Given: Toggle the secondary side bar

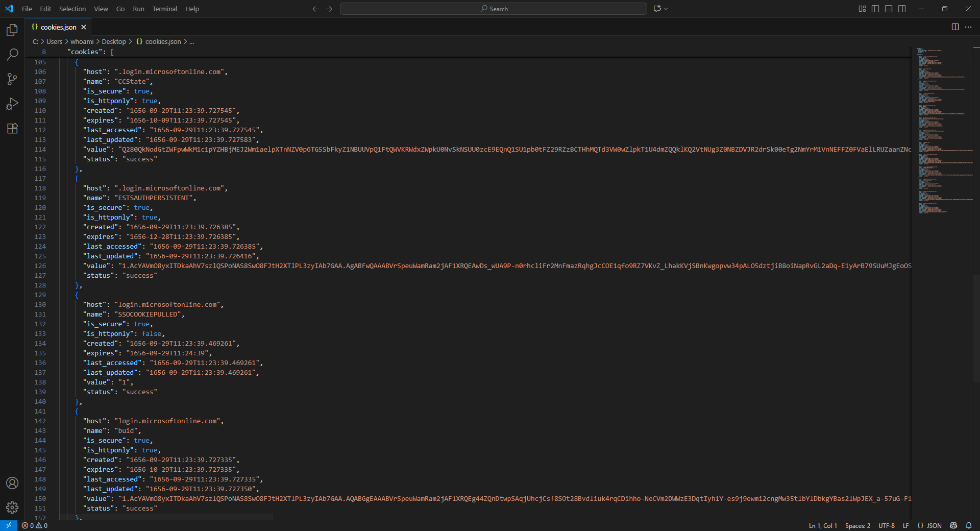Looking at the screenshot, I should 902,9.
